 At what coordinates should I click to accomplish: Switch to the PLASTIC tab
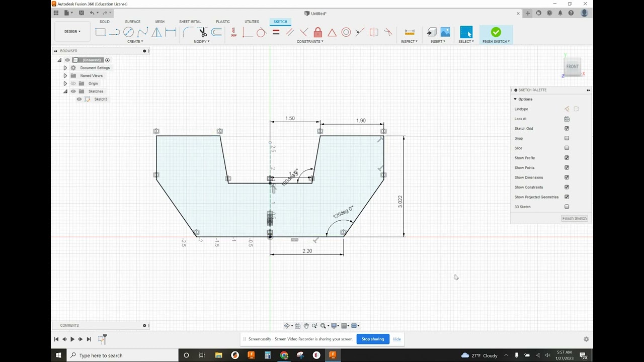pyautogui.click(x=223, y=22)
